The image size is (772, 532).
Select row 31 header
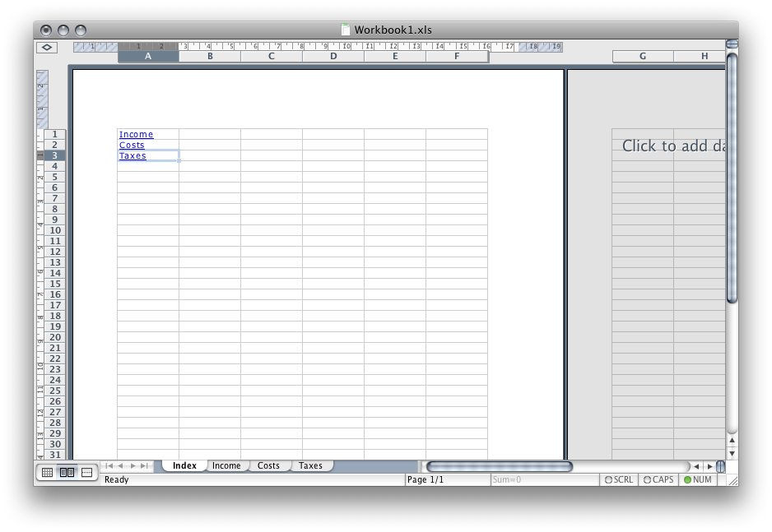54,455
